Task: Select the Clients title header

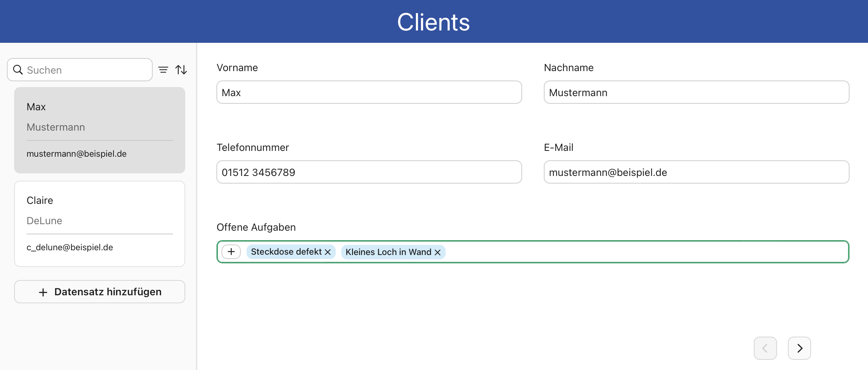Action: pyautogui.click(x=434, y=22)
